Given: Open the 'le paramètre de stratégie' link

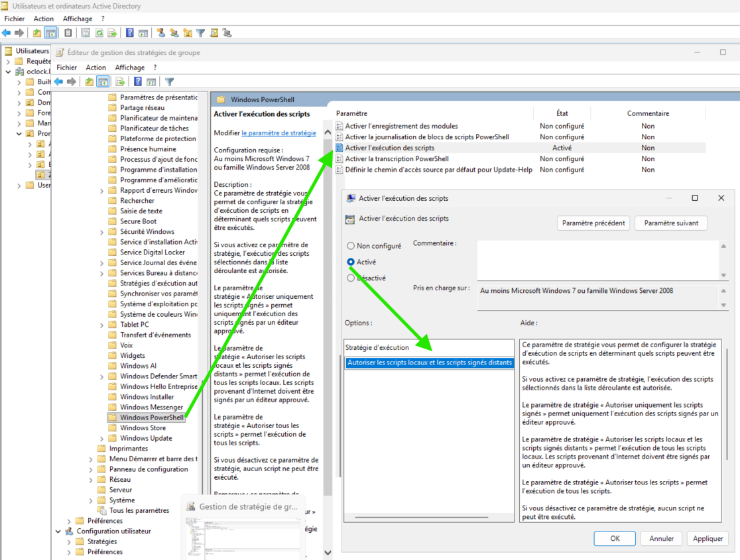Looking at the screenshot, I should point(278,133).
